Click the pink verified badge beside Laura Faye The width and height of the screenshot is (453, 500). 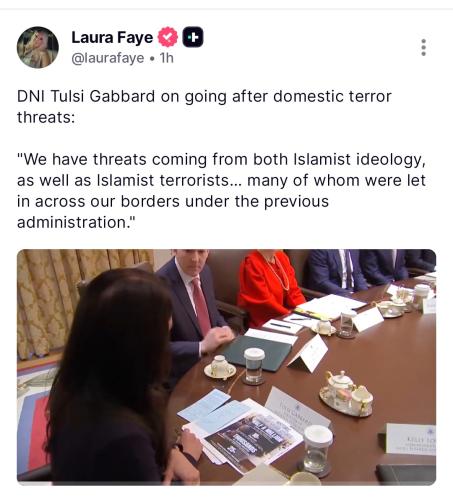pyautogui.click(x=168, y=37)
